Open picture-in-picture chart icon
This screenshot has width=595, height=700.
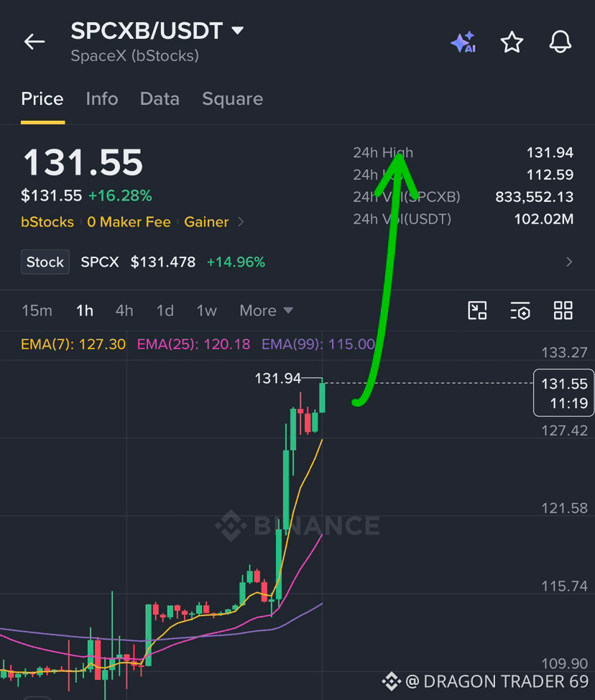click(x=477, y=310)
